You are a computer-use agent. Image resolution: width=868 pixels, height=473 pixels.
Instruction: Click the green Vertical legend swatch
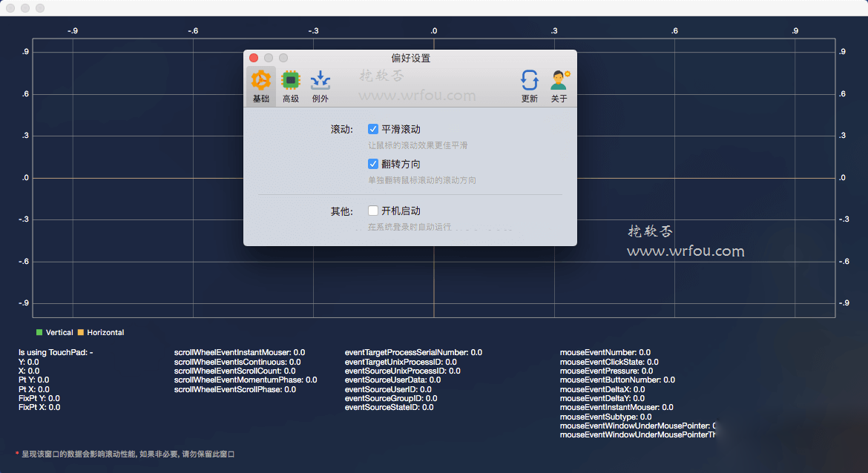coord(39,332)
